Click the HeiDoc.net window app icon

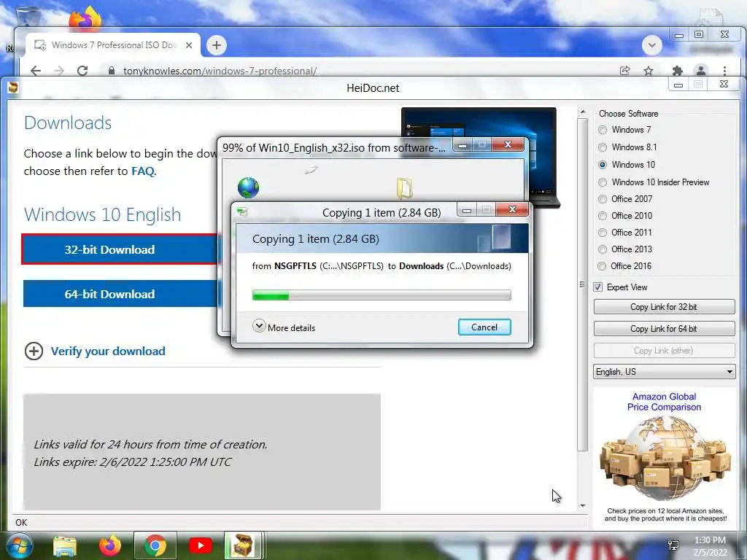click(13, 87)
